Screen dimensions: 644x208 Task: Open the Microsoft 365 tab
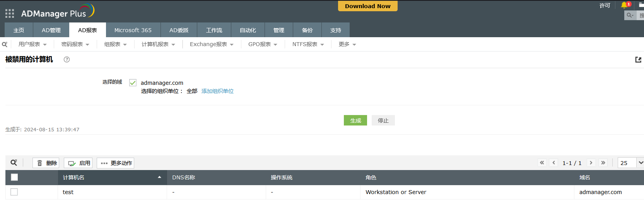point(133,30)
